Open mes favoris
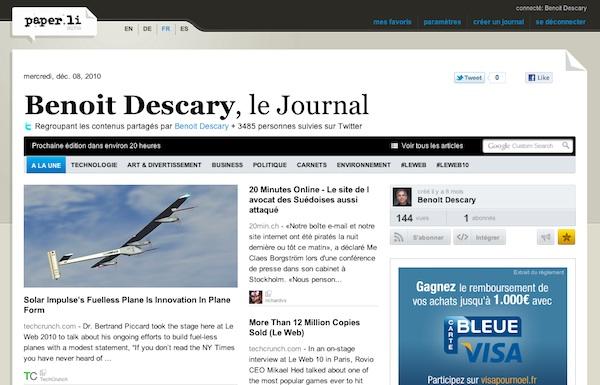The height and width of the screenshot is (385, 600). click(x=392, y=22)
